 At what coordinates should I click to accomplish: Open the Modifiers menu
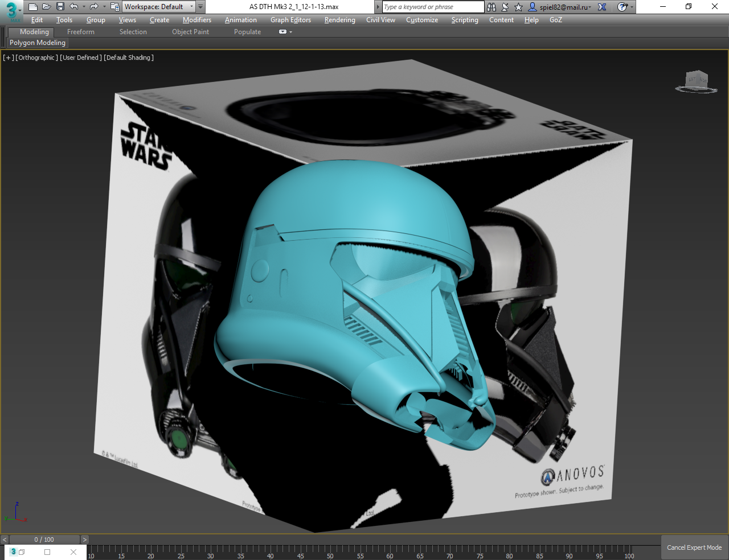coord(197,20)
